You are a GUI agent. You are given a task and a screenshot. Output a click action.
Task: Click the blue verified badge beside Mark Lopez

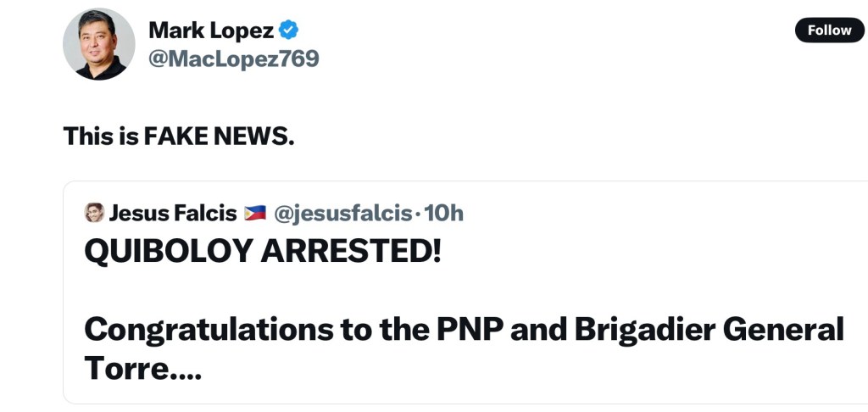point(289,31)
